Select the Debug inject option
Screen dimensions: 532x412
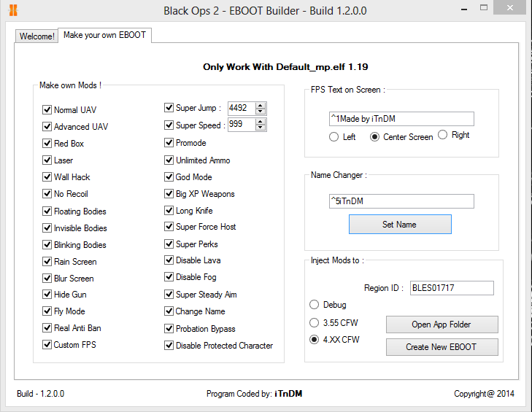[315, 305]
